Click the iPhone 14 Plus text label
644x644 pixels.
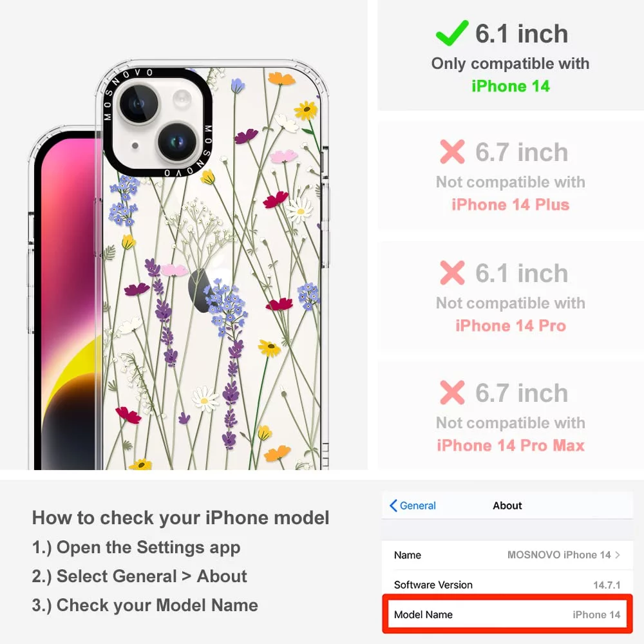pyautogui.click(x=511, y=205)
